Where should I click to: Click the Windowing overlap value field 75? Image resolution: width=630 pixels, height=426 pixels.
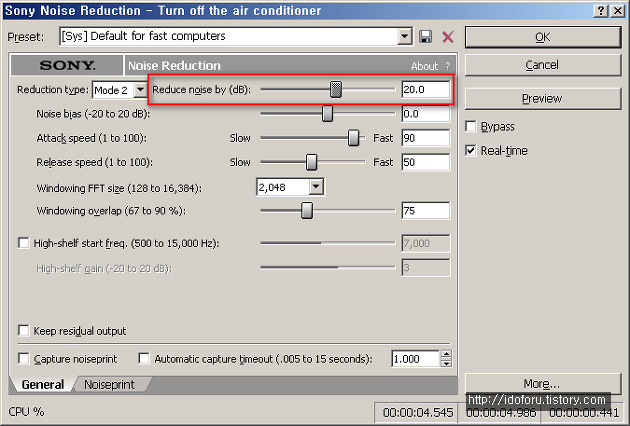[425, 211]
